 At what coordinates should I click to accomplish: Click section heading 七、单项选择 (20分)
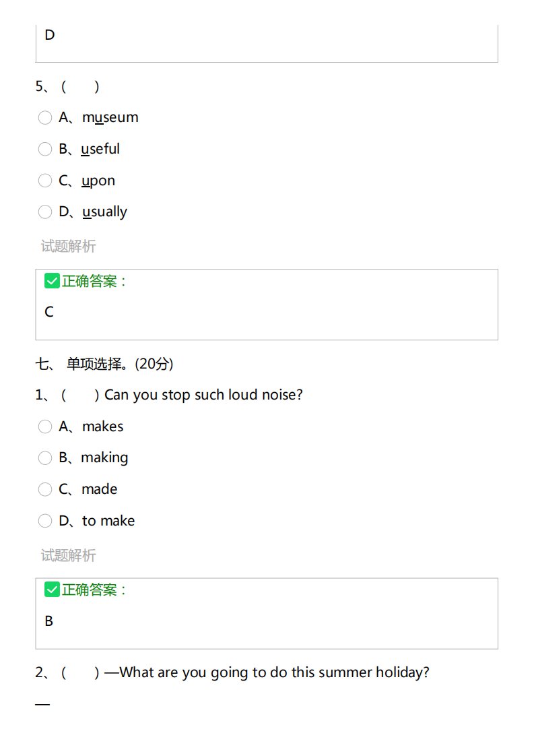point(104,364)
